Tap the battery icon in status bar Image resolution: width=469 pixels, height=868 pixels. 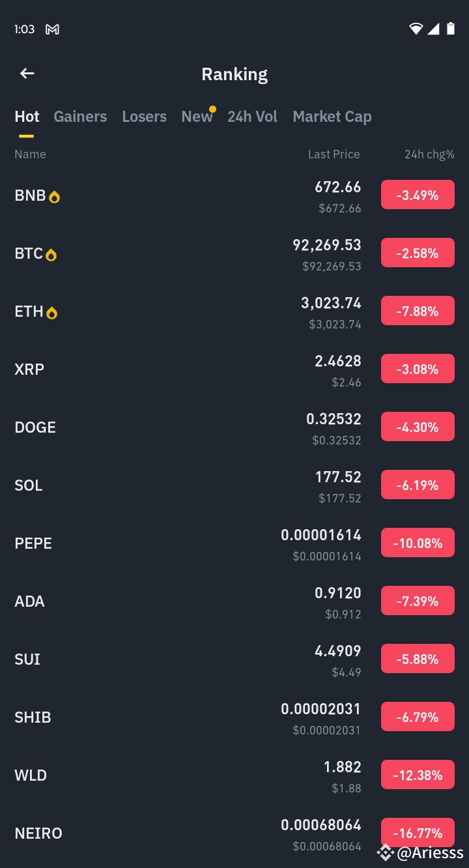451,29
